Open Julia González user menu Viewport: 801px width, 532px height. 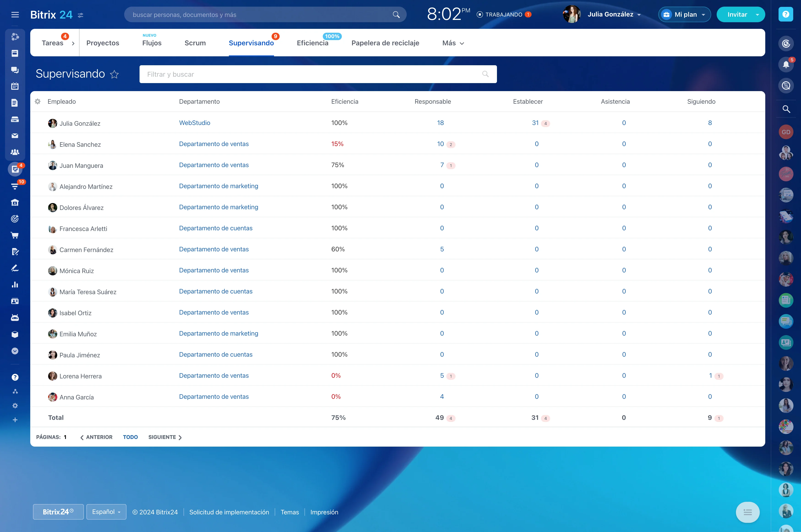tap(610, 15)
